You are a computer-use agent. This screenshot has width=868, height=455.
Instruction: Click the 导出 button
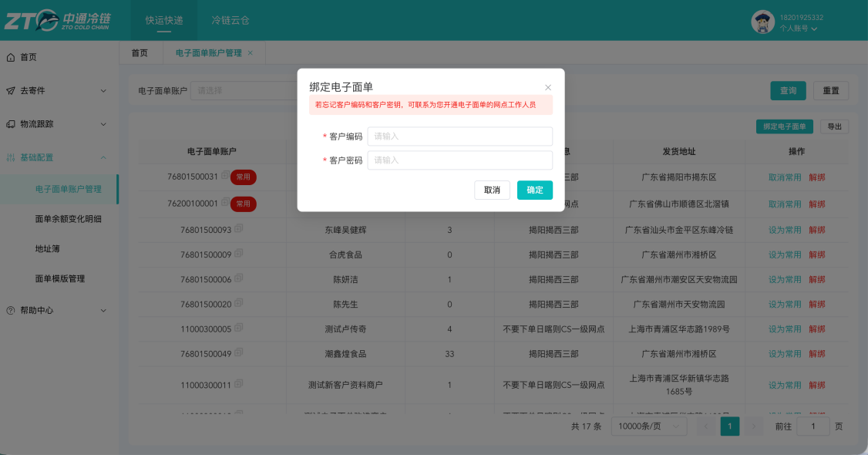(834, 126)
